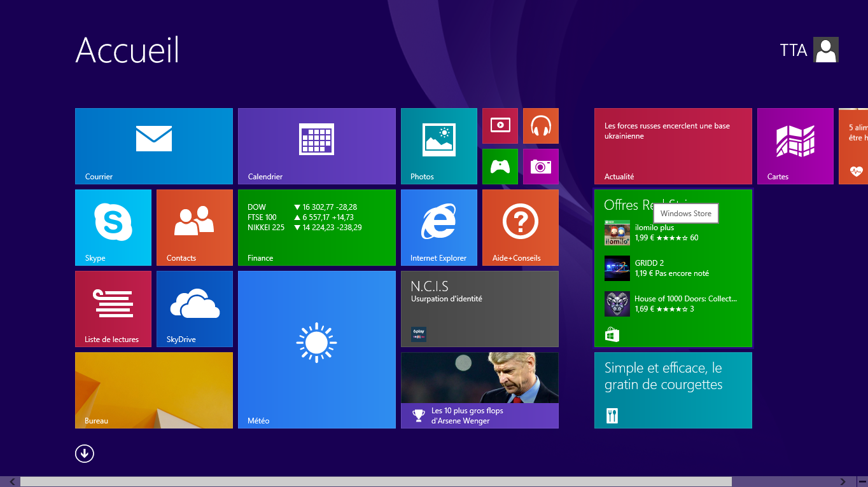The height and width of the screenshot is (487, 868).
Task: Open the Photos tile
Action: [x=439, y=146]
